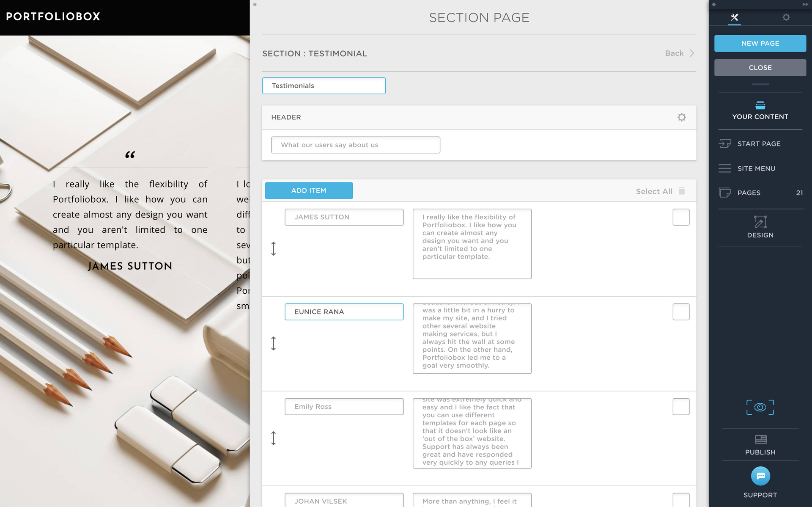The image size is (812, 507).
Task: Check the JOHAN VILSEK item checkbox
Action: (681, 500)
